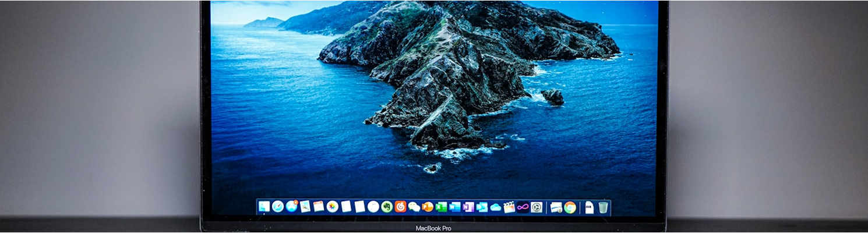Launch Final Cut Pro
Viewport: 868px width, 233px height.
pos(509,207)
